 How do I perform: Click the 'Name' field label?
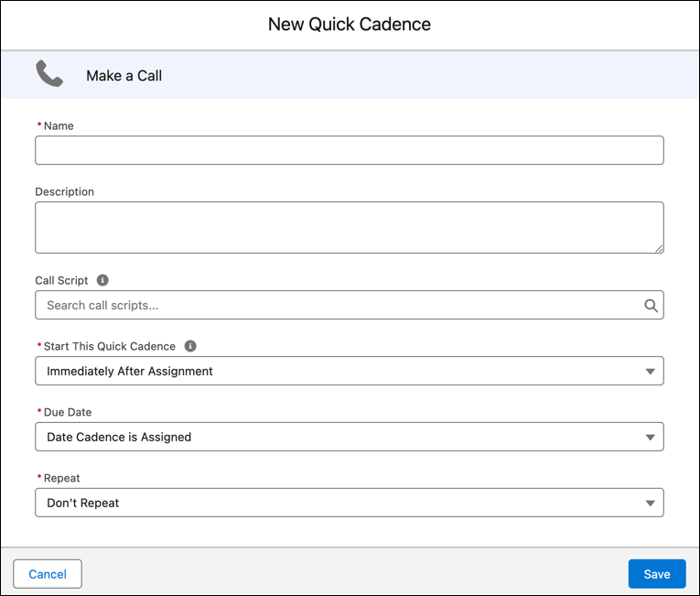[59, 126]
